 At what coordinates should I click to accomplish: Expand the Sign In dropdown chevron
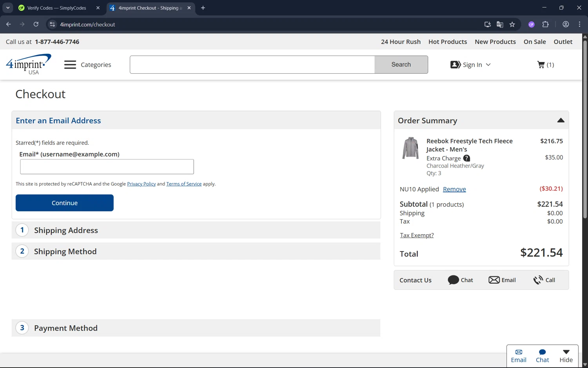488,65
